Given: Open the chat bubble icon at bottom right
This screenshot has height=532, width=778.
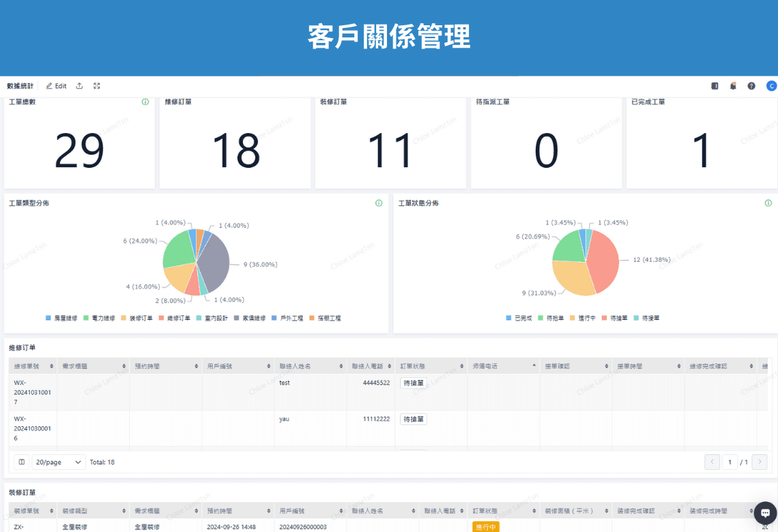Looking at the screenshot, I should click(764, 513).
